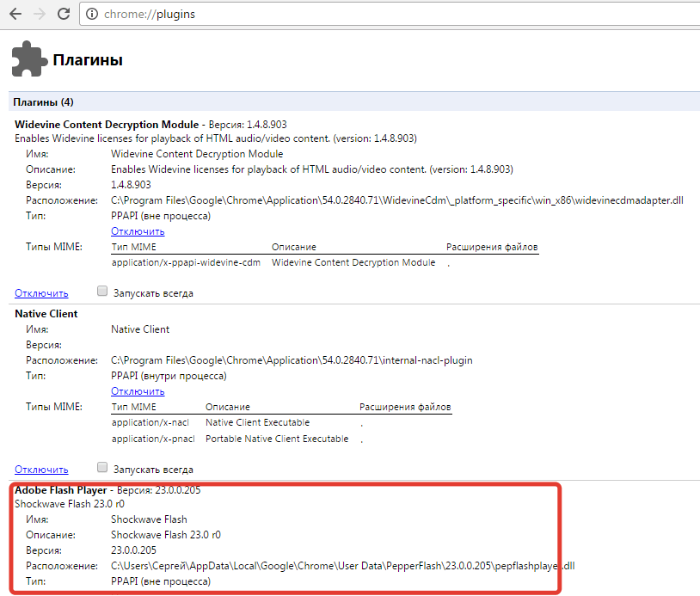This screenshot has height=596, width=700.
Task: Check 'Запускать всегда' for Native Client
Action: [x=102, y=469]
